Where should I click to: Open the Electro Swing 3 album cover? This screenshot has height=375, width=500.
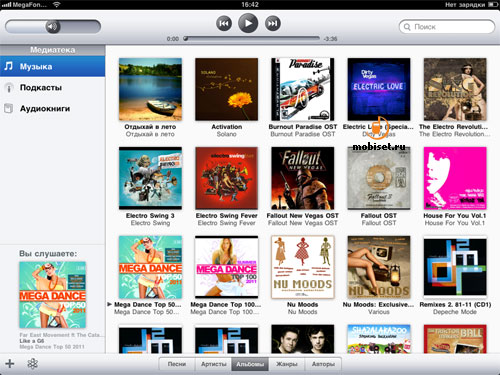(150, 178)
